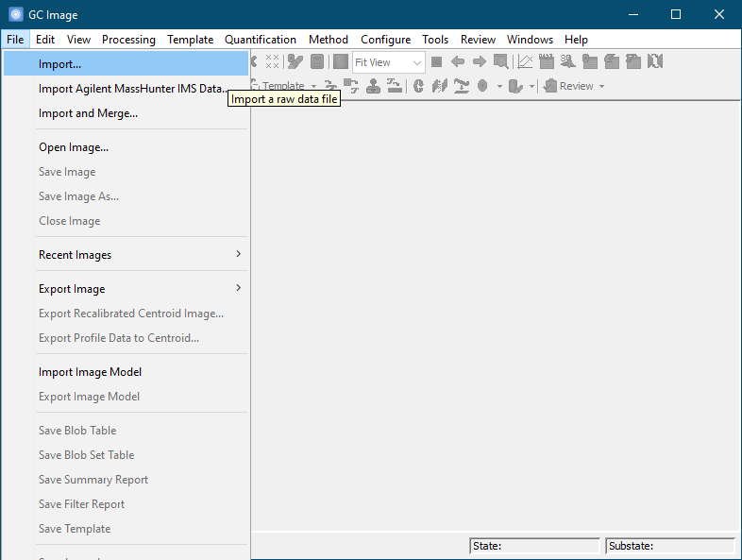Click the calculator icon in the top toolbar
The image size is (742, 560).
pyautogui.click(x=317, y=61)
